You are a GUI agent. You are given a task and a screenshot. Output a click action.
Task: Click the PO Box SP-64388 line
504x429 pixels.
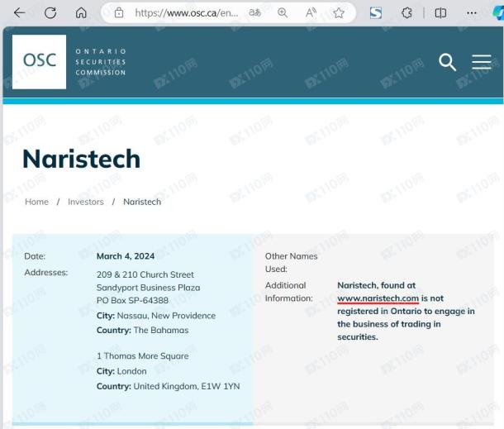click(132, 300)
